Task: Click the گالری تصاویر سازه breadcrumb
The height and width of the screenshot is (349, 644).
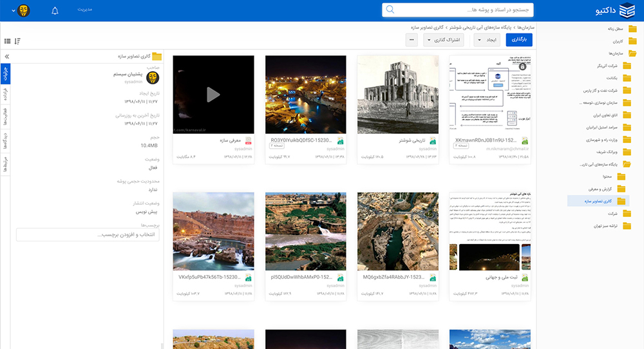Action: click(427, 28)
